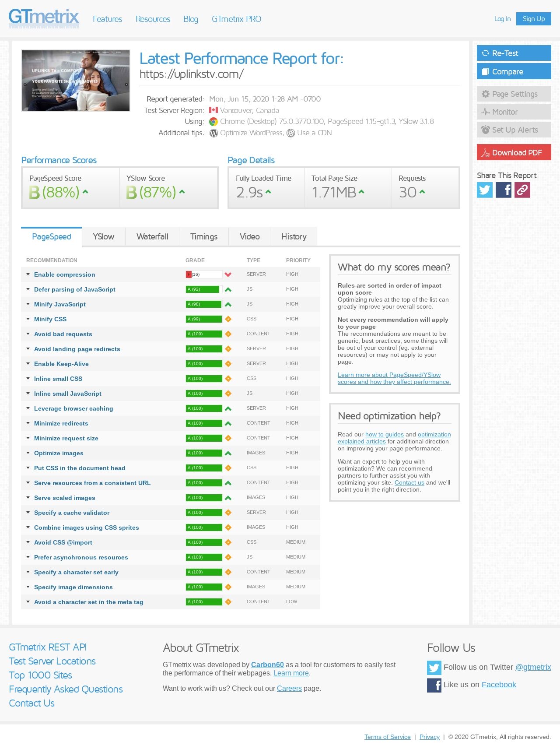560x749 pixels.
Task: Click green up arrow on Leverage browser caching row
Action: (228, 408)
